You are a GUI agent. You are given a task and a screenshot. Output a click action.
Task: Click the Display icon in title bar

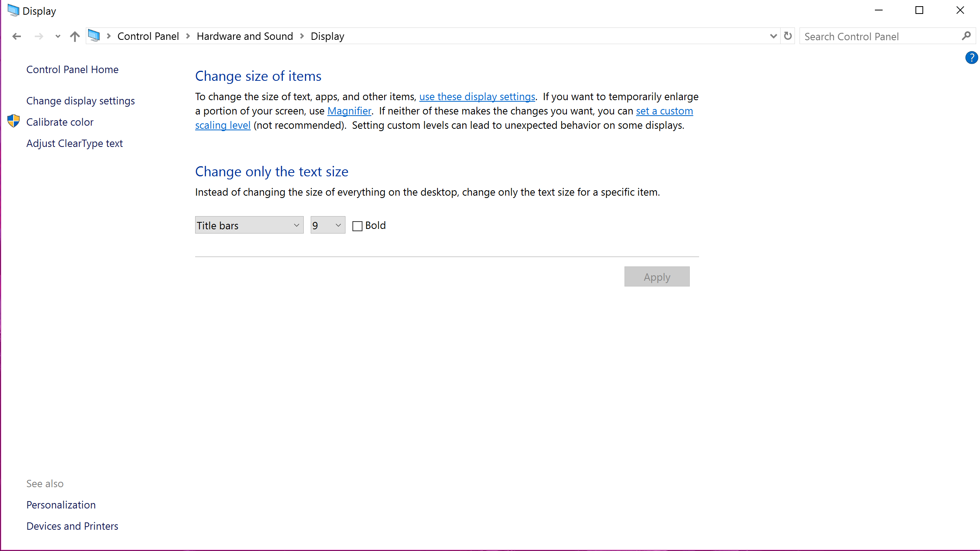click(x=13, y=10)
